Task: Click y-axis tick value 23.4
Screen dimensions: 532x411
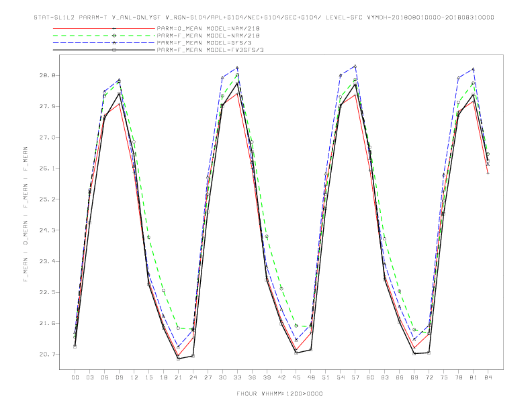Action: [x=48, y=261]
